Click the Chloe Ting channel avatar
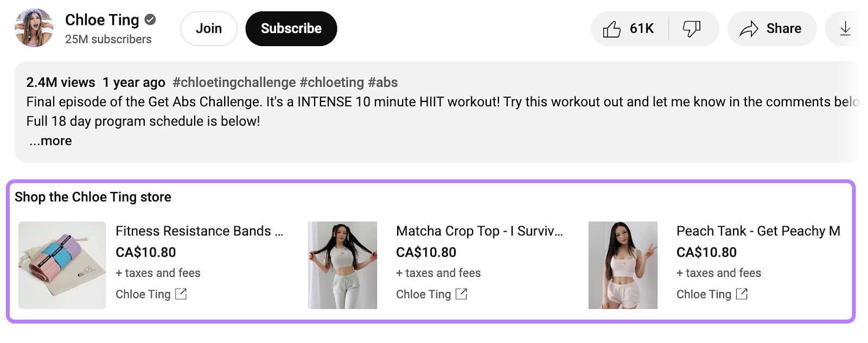The width and height of the screenshot is (868, 343). tap(34, 28)
